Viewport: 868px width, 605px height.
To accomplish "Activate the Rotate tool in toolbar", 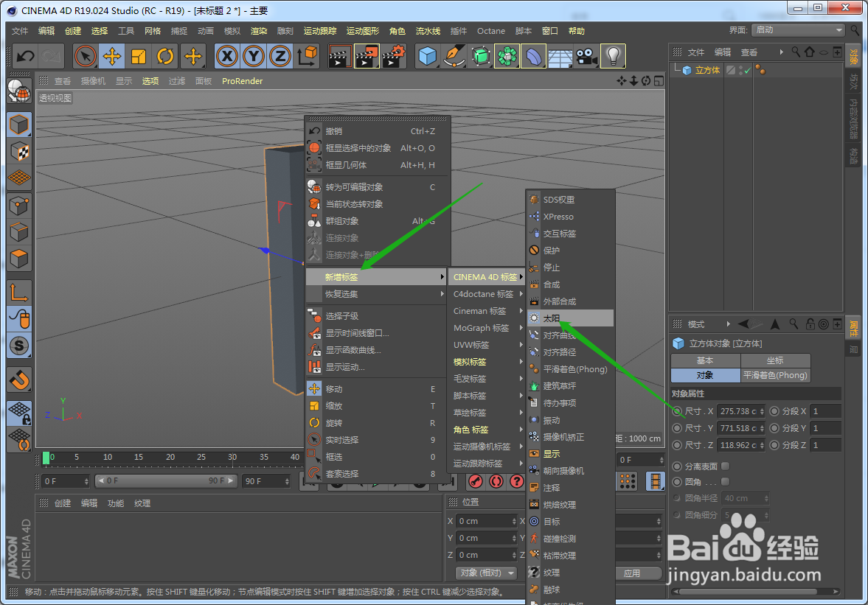I will coord(165,57).
